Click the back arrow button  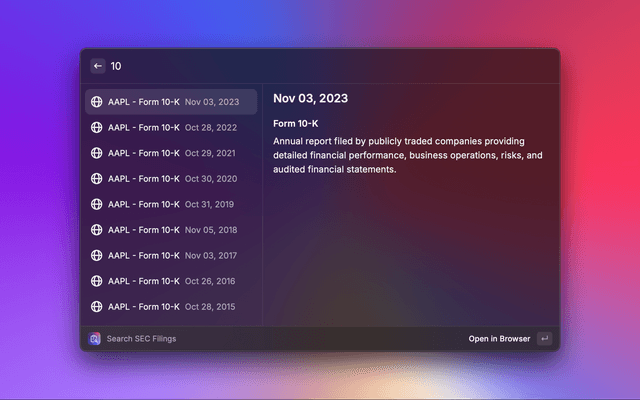click(98, 66)
